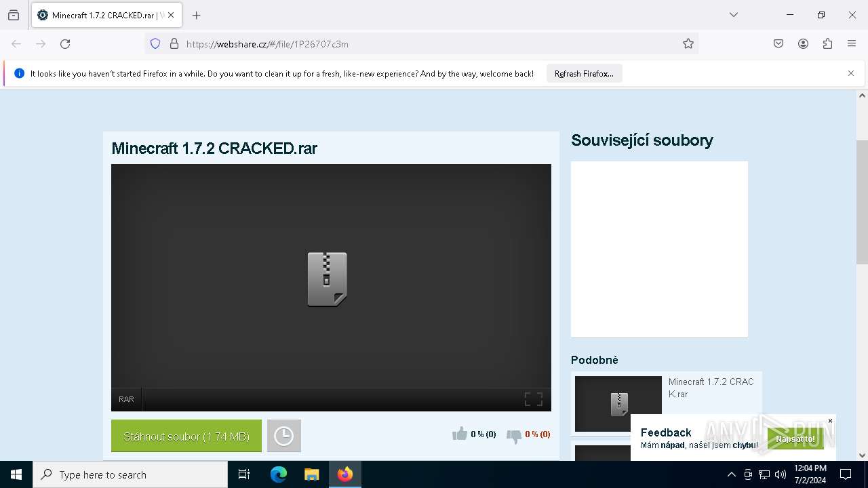
Task: Give the file a thumbs up
Action: [460, 434]
